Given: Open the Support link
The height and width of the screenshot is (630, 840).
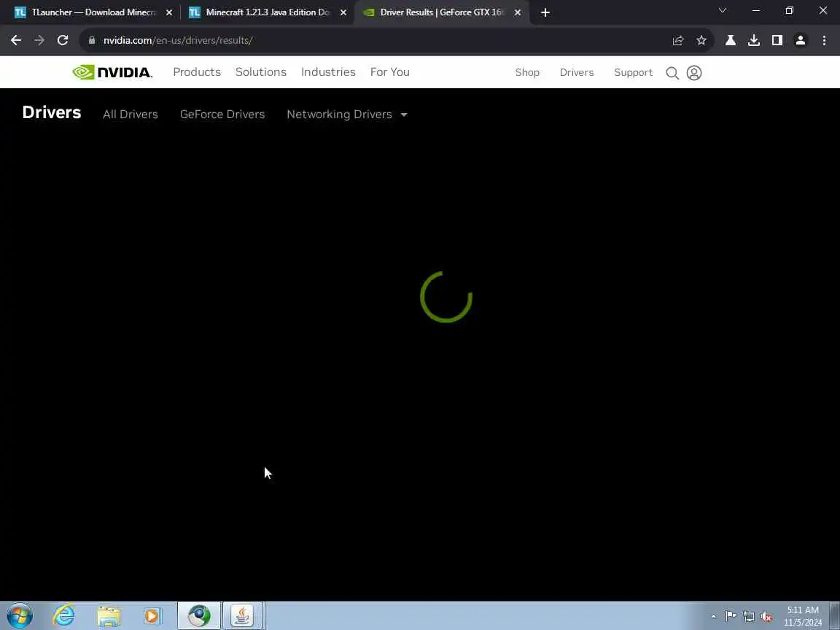Looking at the screenshot, I should click(x=633, y=72).
